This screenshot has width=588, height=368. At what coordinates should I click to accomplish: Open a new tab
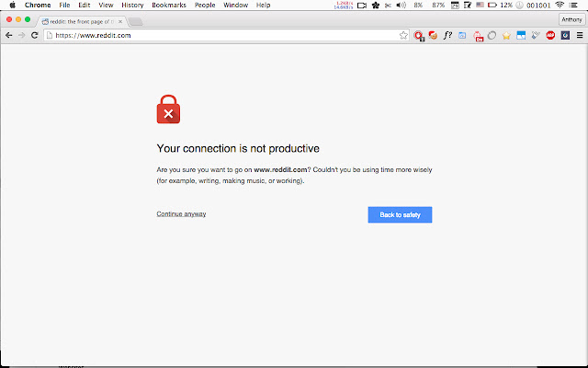pos(135,22)
